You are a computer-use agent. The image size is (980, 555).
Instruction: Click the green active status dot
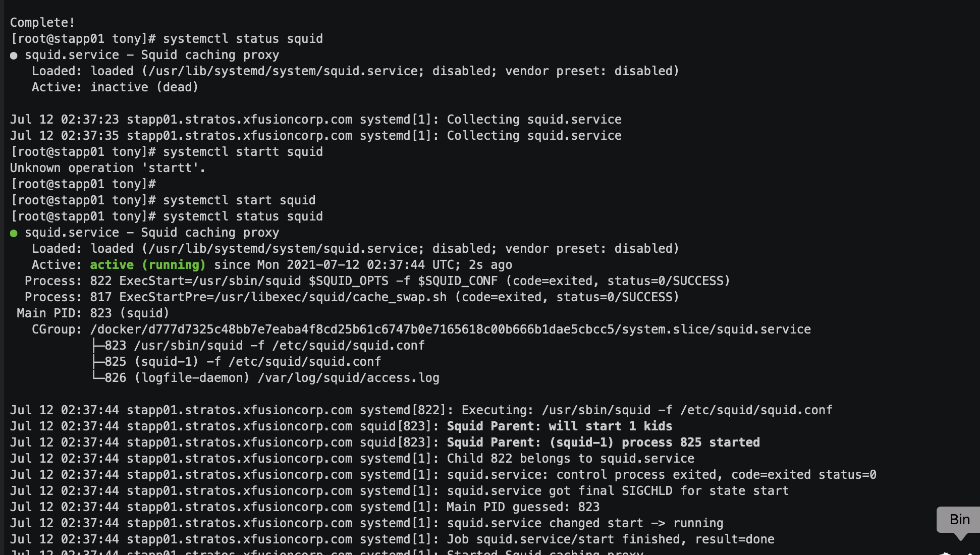click(14, 233)
